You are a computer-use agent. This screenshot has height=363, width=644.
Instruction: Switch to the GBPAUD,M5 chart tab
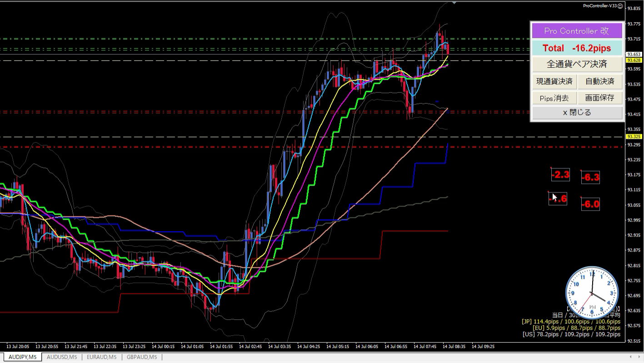point(142,357)
